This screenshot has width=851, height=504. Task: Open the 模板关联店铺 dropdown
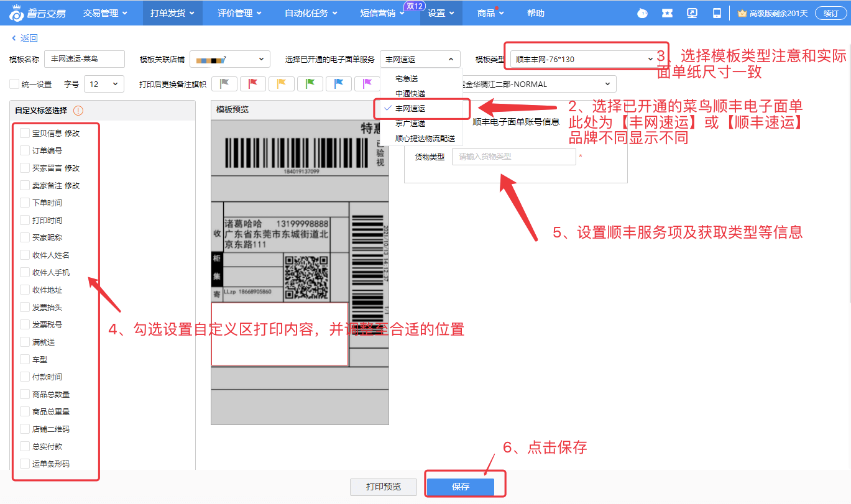click(x=230, y=59)
